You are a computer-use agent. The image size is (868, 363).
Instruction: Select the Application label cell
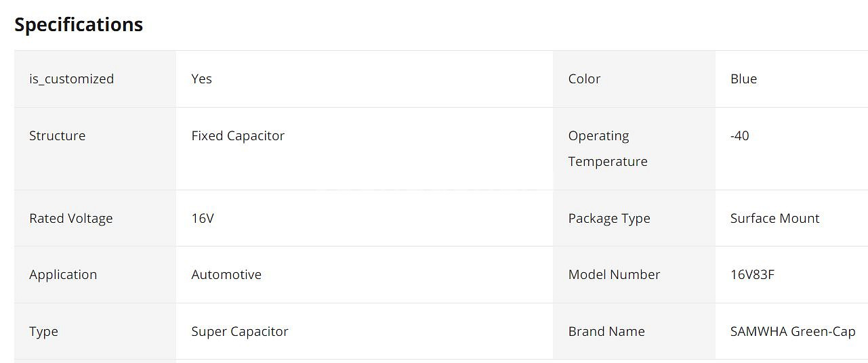(95, 274)
